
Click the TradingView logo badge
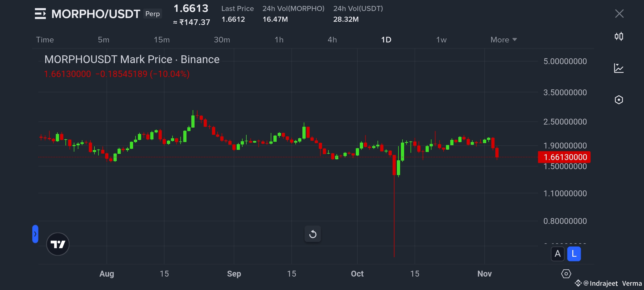click(x=58, y=244)
